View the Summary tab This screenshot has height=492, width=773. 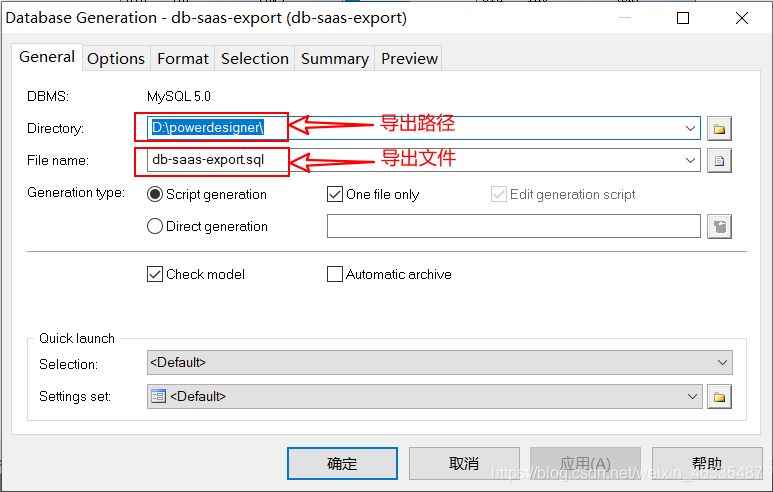[335, 59]
